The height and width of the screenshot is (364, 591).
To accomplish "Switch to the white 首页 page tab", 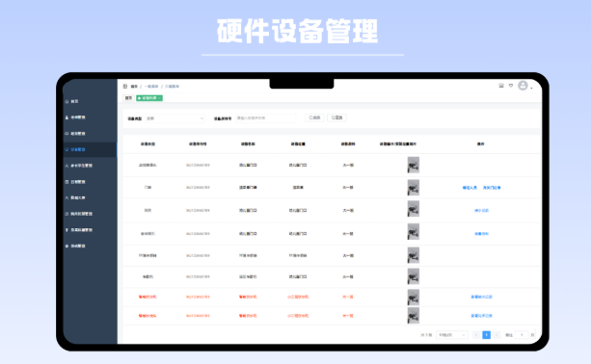I will pyautogui.click(x=128, y=98).
